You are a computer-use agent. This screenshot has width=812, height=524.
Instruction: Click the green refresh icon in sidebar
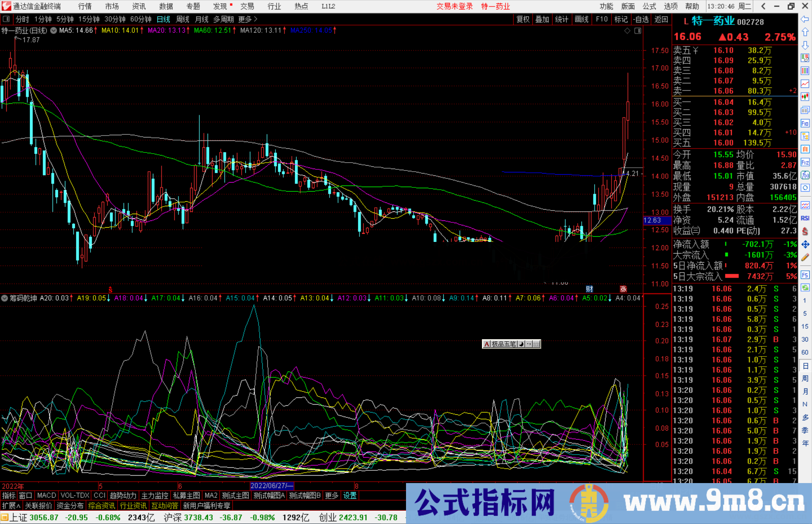pyautogui.click(x=805, y=288)
